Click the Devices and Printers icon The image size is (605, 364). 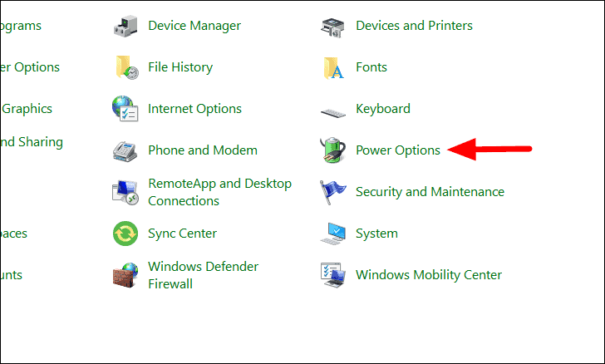[x=332, y=27]
